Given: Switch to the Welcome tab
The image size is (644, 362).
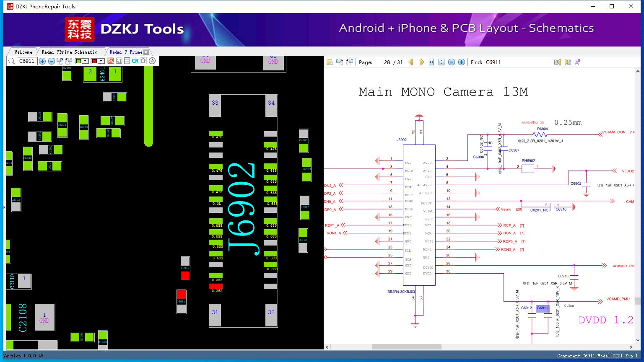Looking at the screenshot, I should (x=23, y=52).
